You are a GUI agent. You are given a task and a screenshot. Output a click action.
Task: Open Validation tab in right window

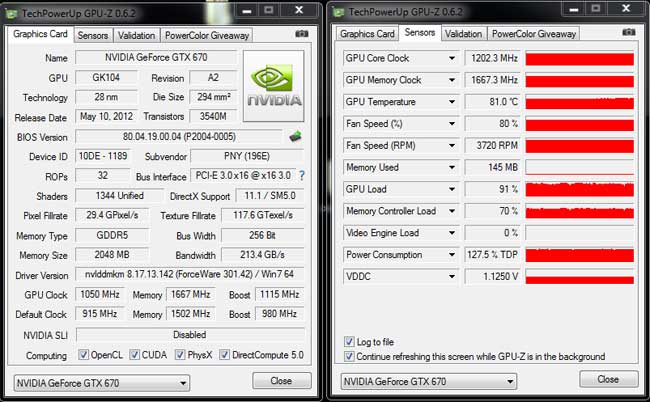pos(463,34)
